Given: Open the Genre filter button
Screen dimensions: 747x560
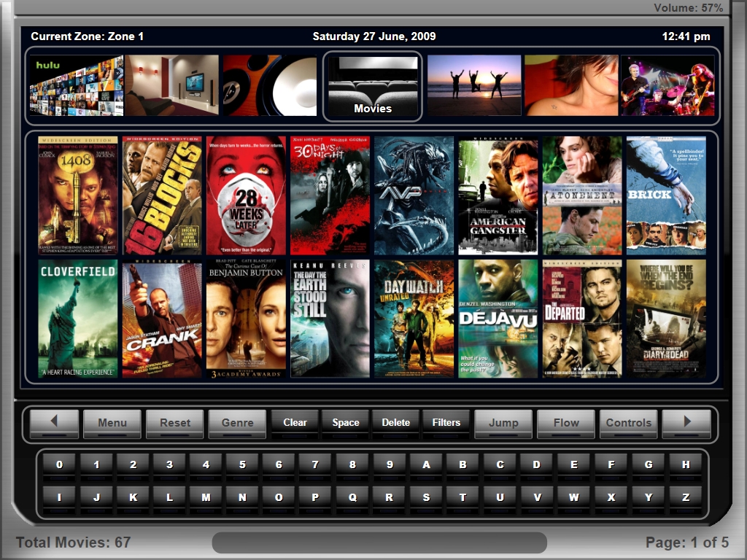Looking at the screenshot, I should point(237,424).
